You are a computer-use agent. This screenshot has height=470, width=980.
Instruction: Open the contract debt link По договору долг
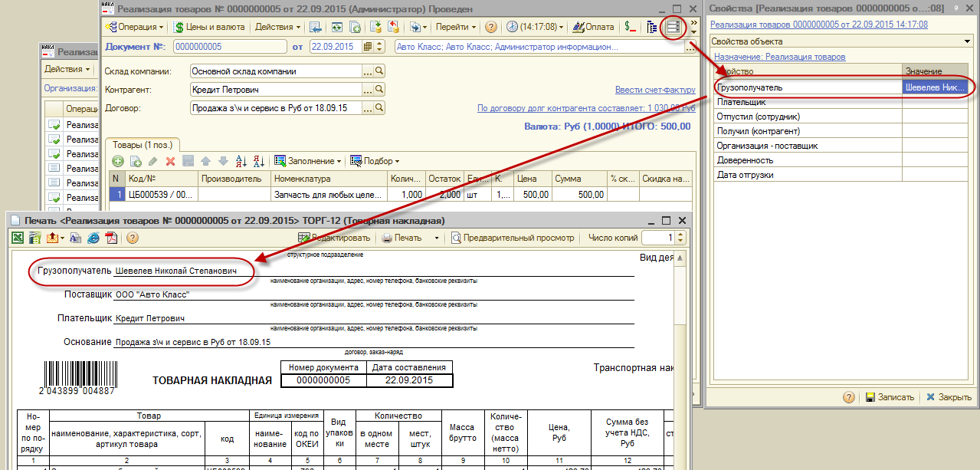pyautogui.click(x=586, y=108)
